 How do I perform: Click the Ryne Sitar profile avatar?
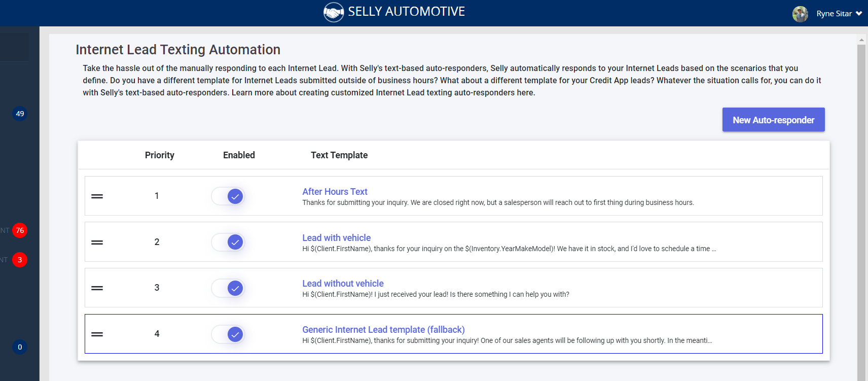click(x=800, y=14)
